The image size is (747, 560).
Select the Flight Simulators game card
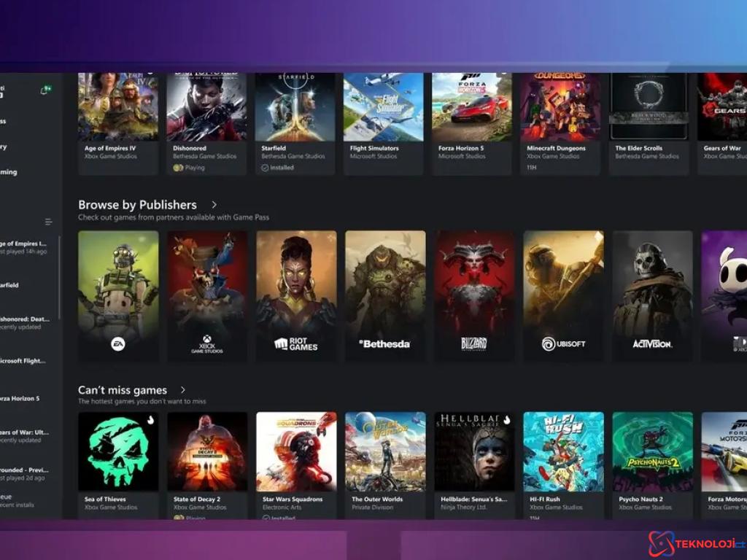(x=384, y=124)
